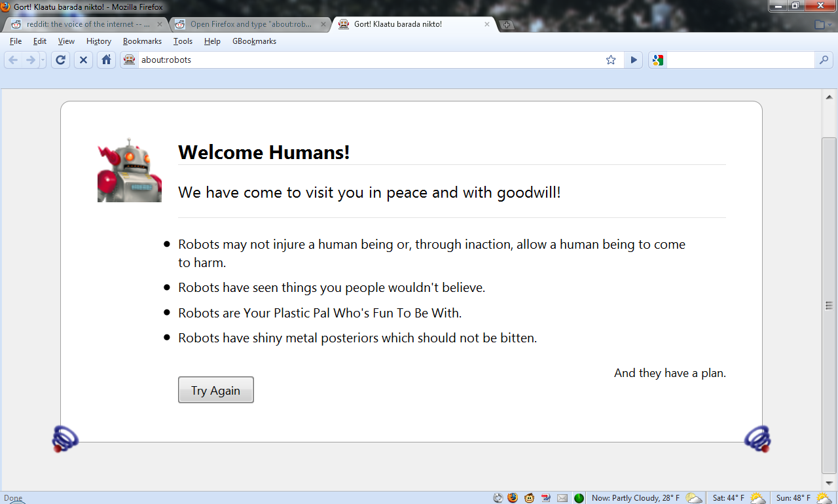Open the back/forward history dropdown arrow
Viewport: 838px width, 504px height.
click(43, 60)
